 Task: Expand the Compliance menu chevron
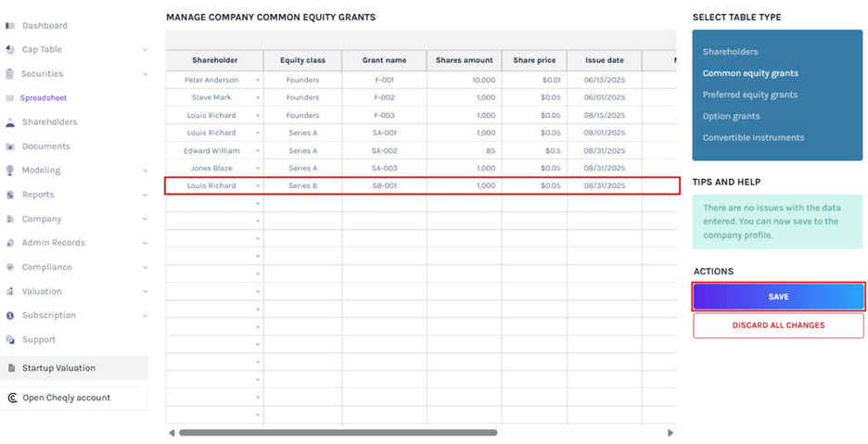(x=145, y=267)
